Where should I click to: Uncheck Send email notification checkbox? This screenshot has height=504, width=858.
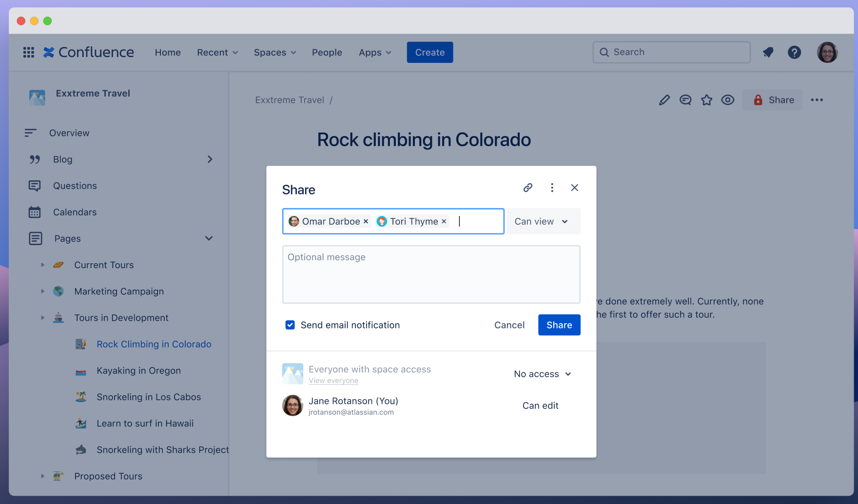(290, 325)
